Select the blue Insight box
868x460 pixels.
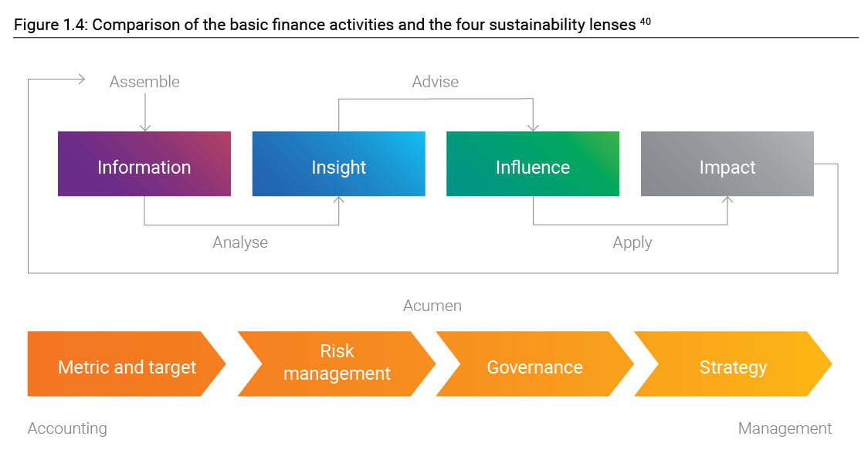[338, 164]
